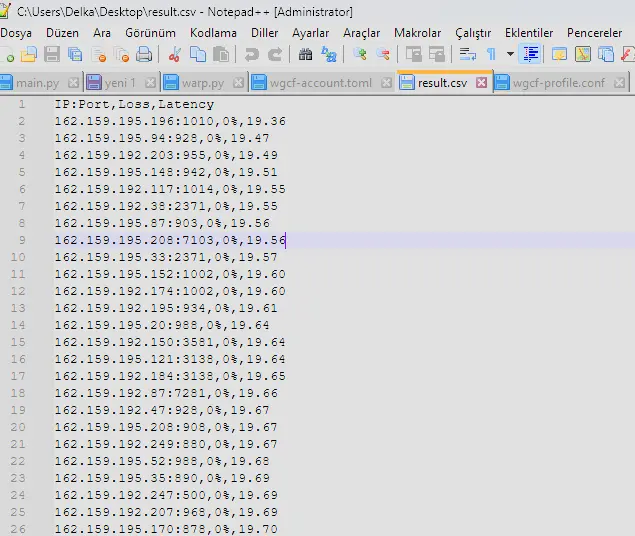
Task: Click line with 162.159.192.203:955
Action: click(x=166, y=155)
